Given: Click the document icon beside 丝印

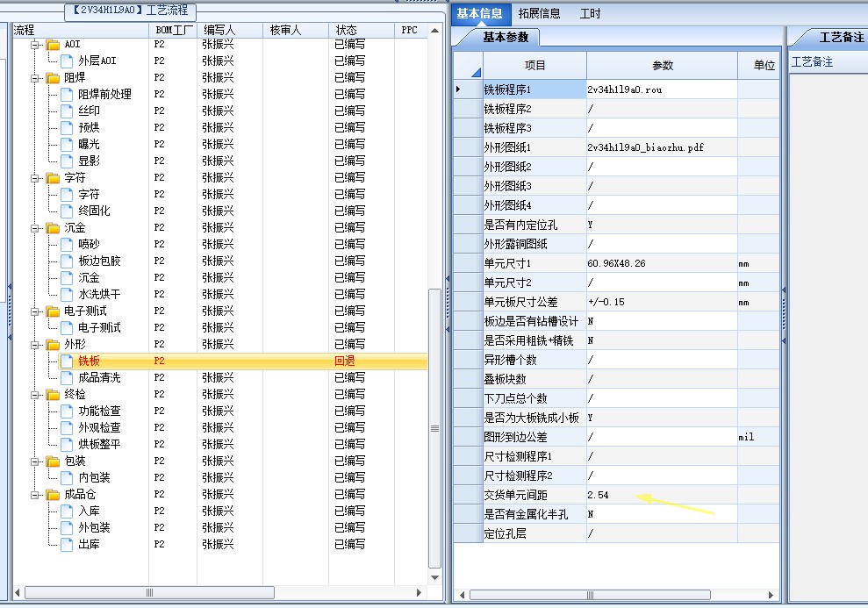Looking at the screenshot, I should coord(67,111).
